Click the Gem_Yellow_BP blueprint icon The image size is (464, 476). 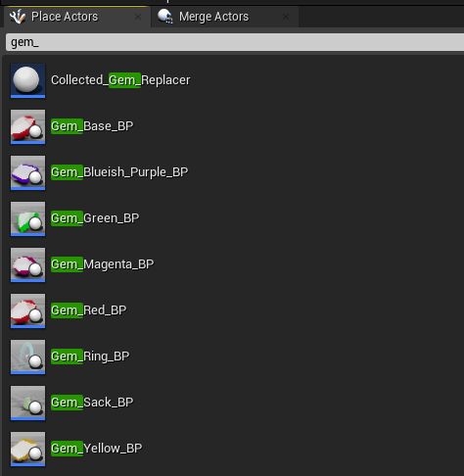tap(27, 449)
